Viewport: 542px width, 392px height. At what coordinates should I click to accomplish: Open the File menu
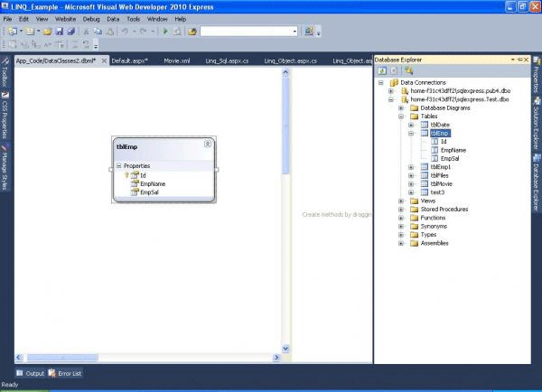pyautogui.click(x=7, y=19)
